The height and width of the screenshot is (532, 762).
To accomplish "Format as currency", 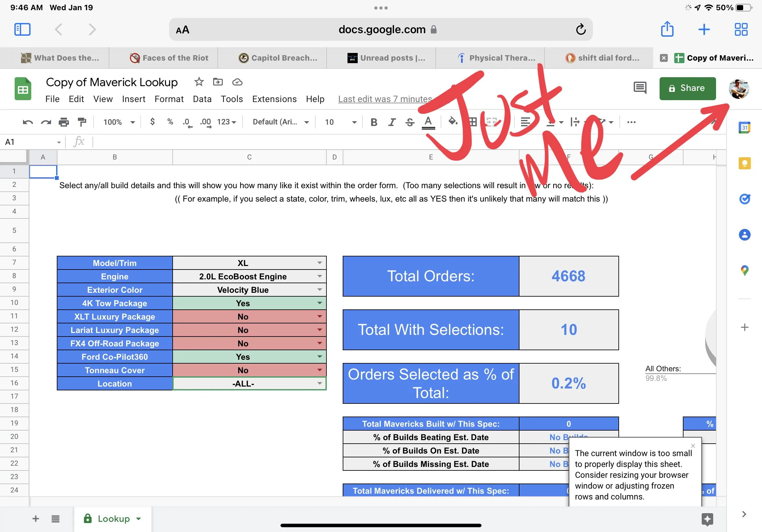I will tap(152, 122).
